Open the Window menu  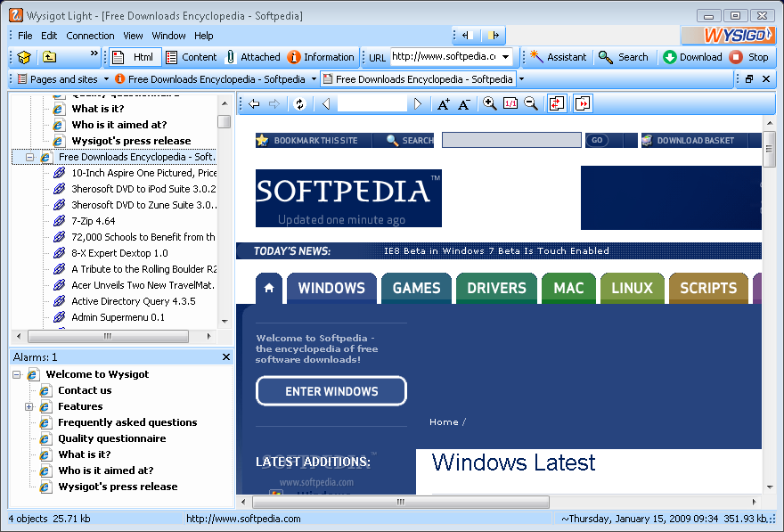point(168,36)
